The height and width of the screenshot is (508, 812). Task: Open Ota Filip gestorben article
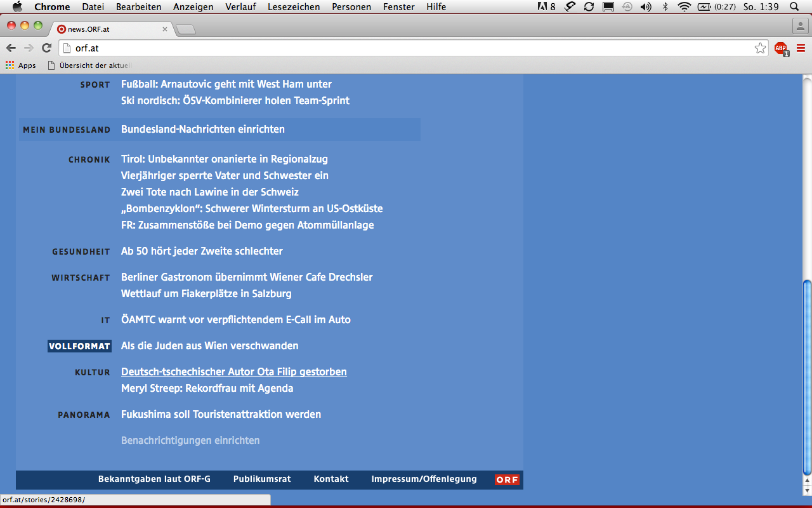234,371
